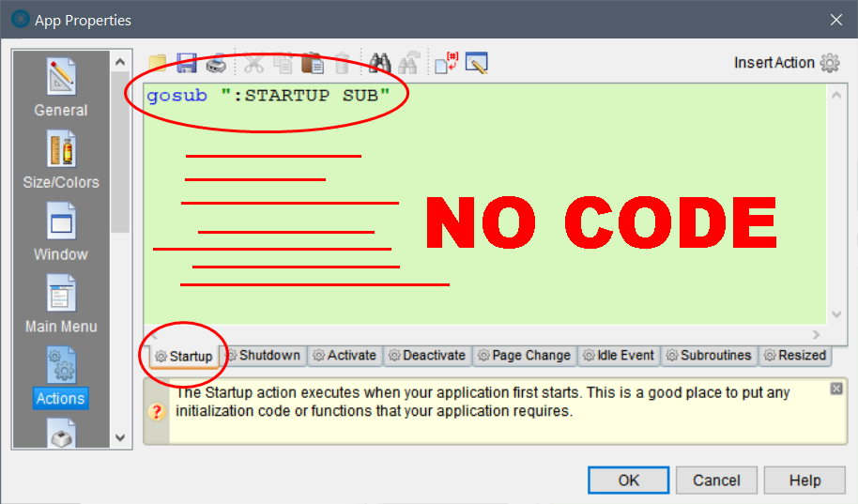
Task: Click the Open folder toolbar icon
Action: coord(158,64)
